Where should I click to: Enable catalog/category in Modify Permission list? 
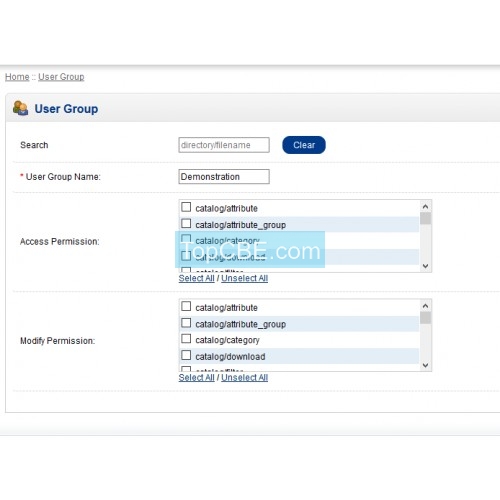(x=186, y=339)
